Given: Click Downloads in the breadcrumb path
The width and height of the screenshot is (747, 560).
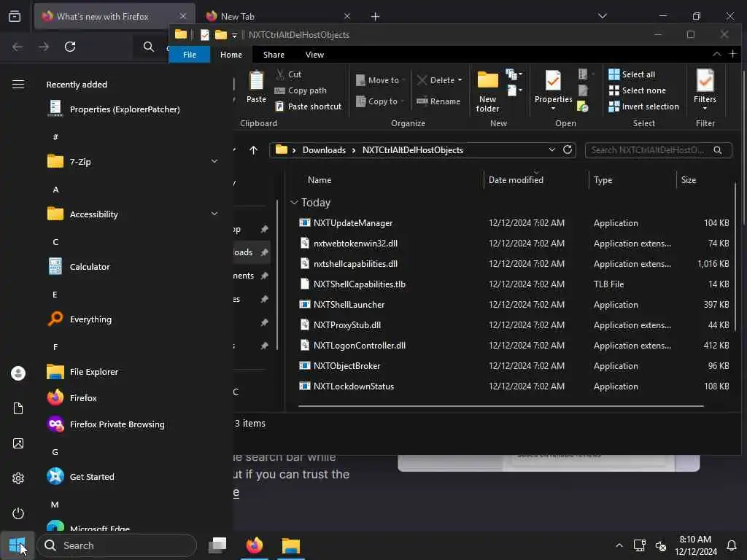Looking at the screenshot, I should [324, 150].
